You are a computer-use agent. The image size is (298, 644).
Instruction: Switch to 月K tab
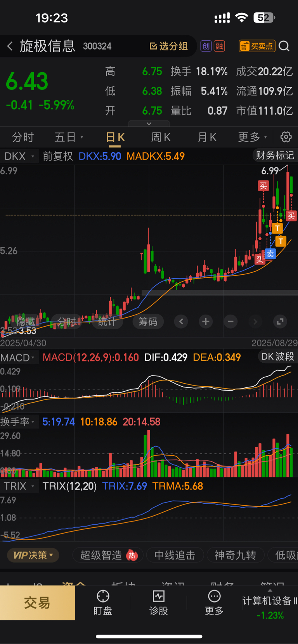(x=207, y=137)
